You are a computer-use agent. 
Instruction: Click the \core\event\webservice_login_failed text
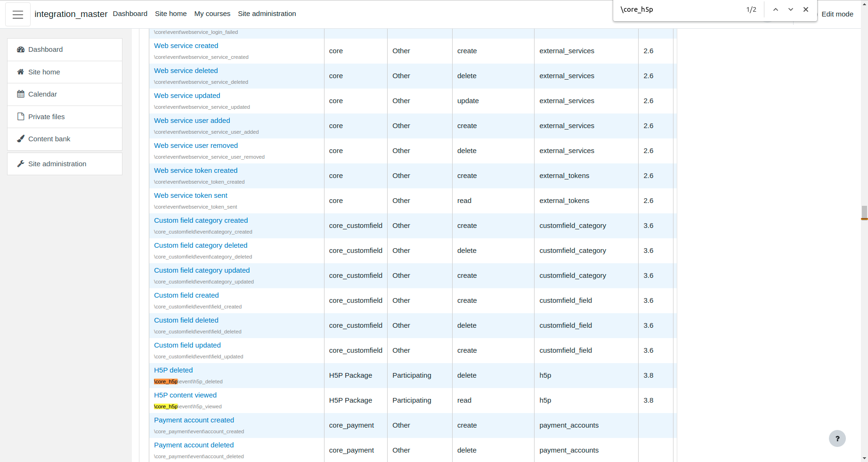pyautogui.click(x=196, y=32)
